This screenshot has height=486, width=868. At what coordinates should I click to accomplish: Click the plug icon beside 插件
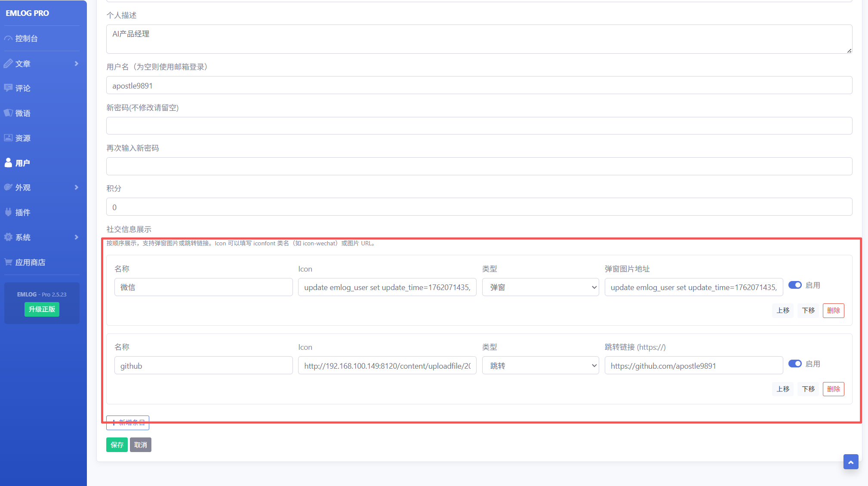(x=8, y=212)
